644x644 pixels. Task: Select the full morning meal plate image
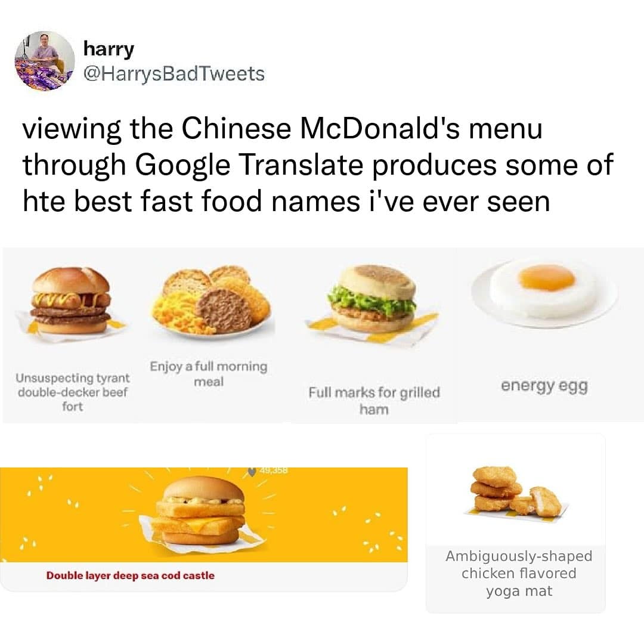(x=212, y=301)
